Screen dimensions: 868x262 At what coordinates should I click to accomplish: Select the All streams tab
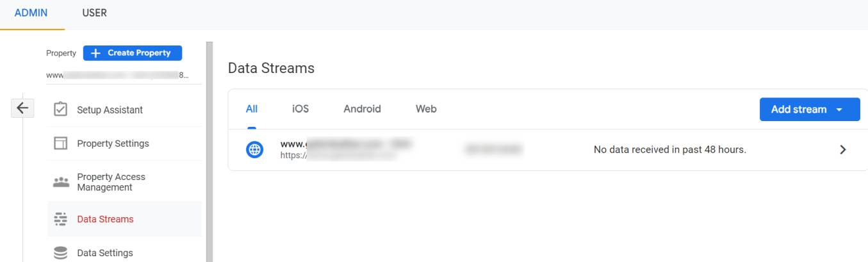pos(252,110)
